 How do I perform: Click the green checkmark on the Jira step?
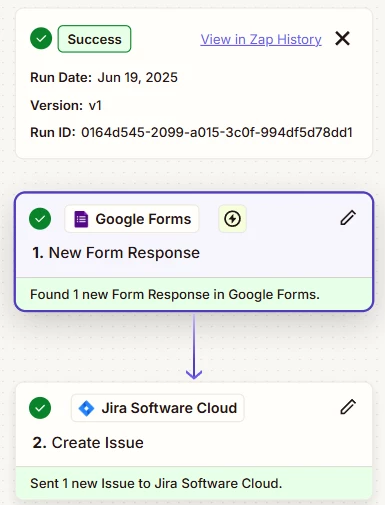coord(40,408)
